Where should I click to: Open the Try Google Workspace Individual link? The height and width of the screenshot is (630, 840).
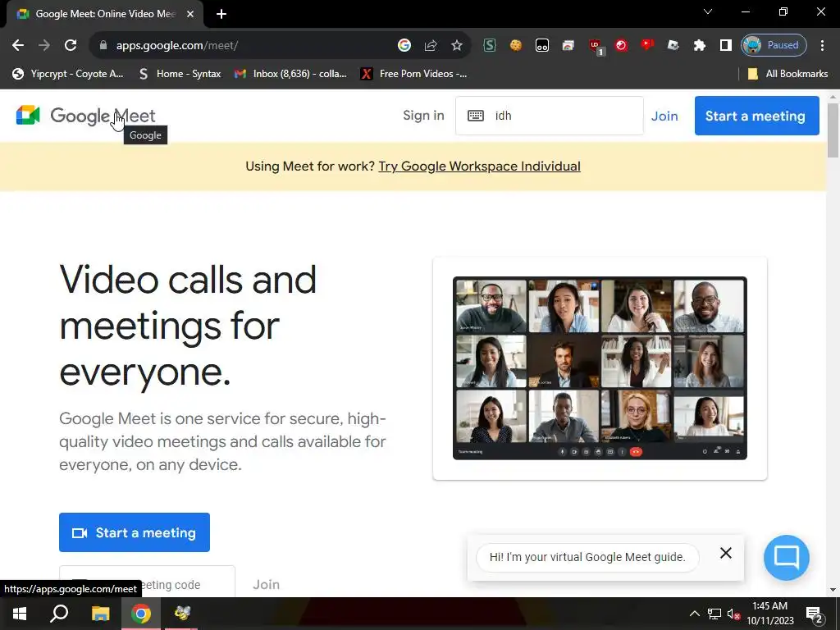(479, 166)
